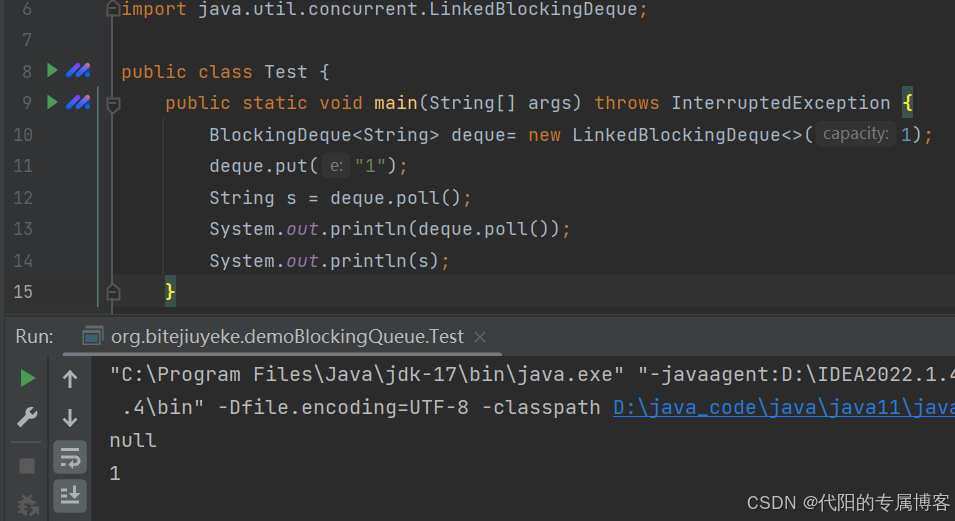Toggle soft-wrap in console output

pyautogui.click(x=70, y=458)
